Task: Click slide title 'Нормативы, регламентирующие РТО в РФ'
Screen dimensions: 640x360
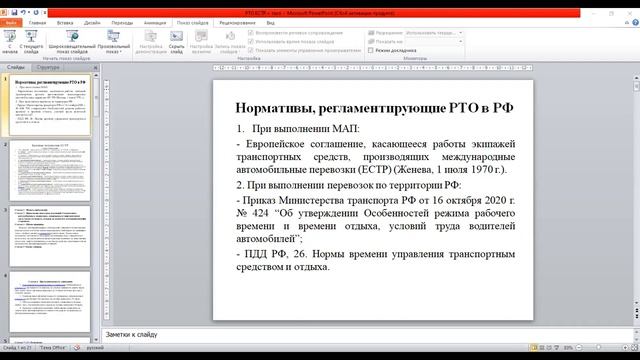Action: click(x=374, y=108)
